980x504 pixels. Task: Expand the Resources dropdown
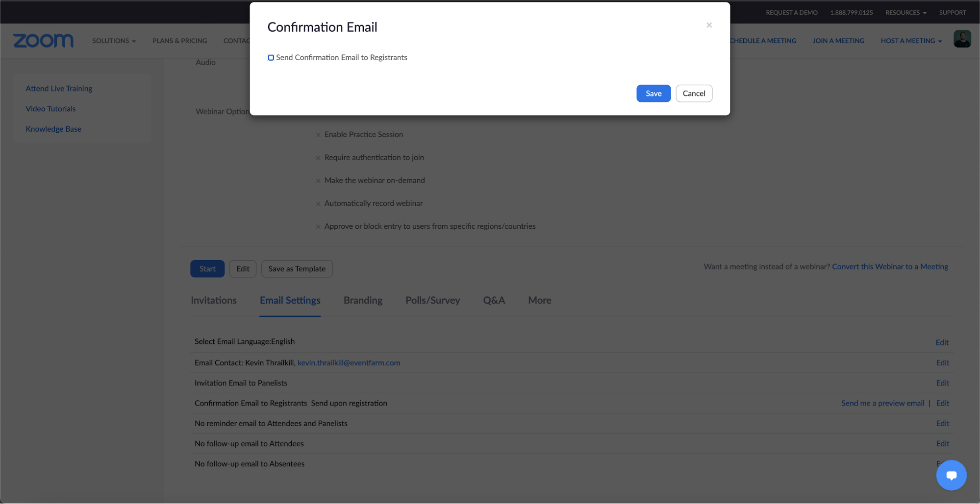pyautogui.click(x=905, y=13)
